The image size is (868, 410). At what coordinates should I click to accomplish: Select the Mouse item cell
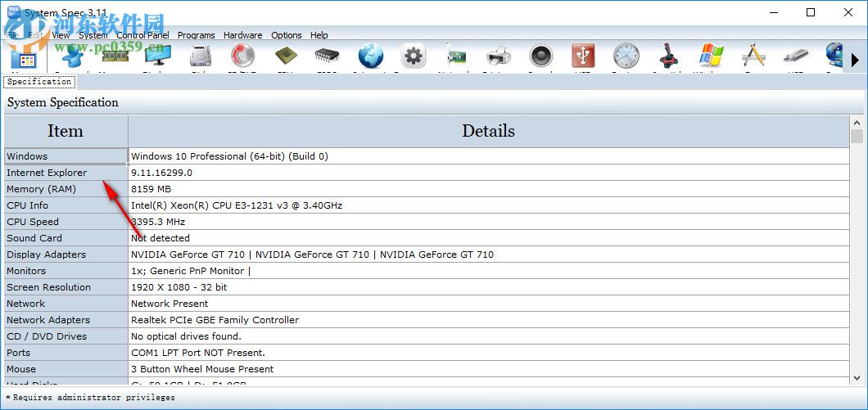click(x=66, y=368)
